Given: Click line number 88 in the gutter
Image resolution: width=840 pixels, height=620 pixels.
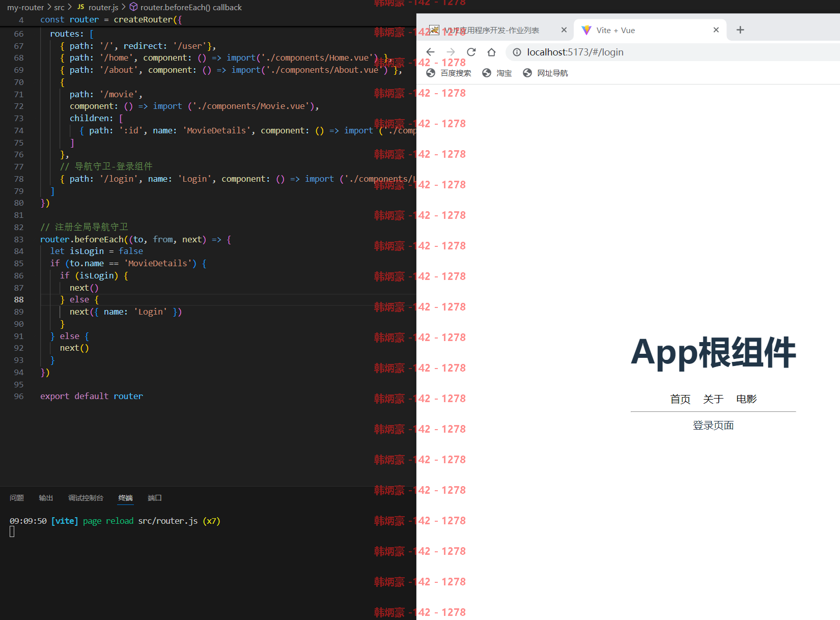Looking at the screenshot, I should point(19,300).
